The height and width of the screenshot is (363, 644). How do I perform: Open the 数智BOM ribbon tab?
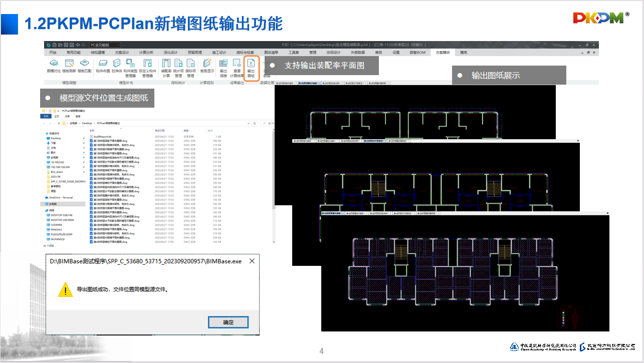(417, 52)
